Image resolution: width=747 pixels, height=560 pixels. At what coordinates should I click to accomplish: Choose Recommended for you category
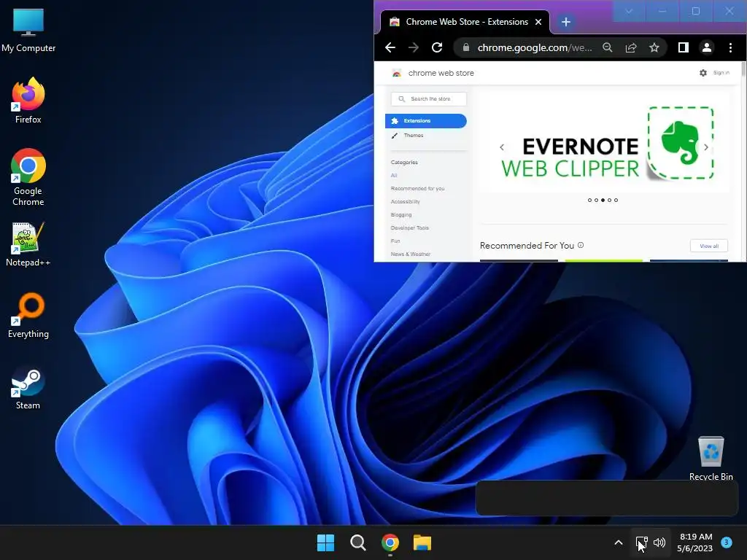tap(417, 189)
